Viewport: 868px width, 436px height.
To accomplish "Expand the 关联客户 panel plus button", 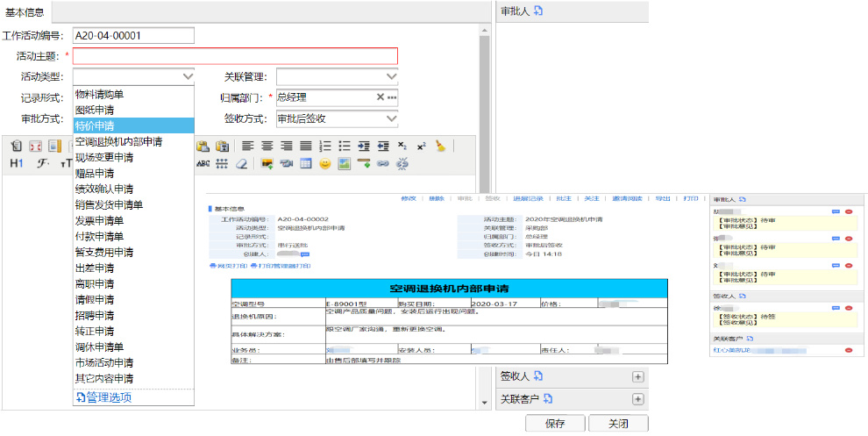I will pos(638,400).
